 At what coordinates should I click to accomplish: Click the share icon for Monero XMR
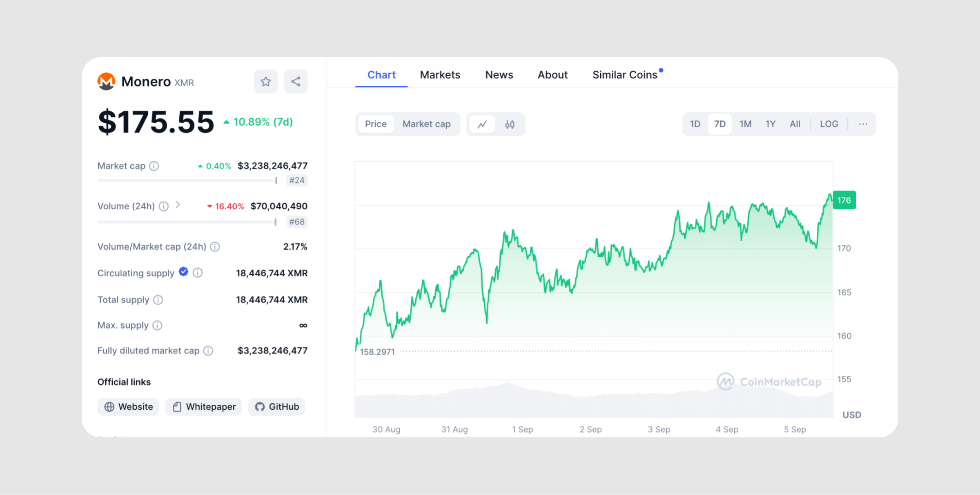(296, 81)
